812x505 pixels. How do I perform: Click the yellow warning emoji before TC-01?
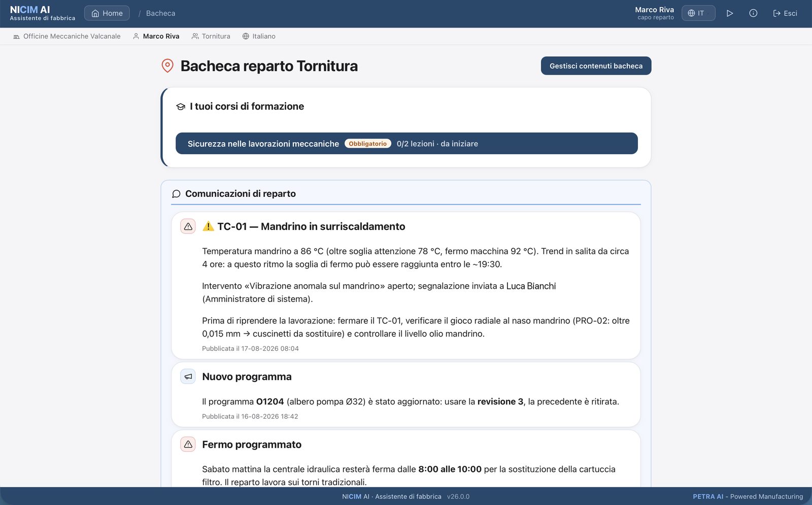(x=208, y=226)
